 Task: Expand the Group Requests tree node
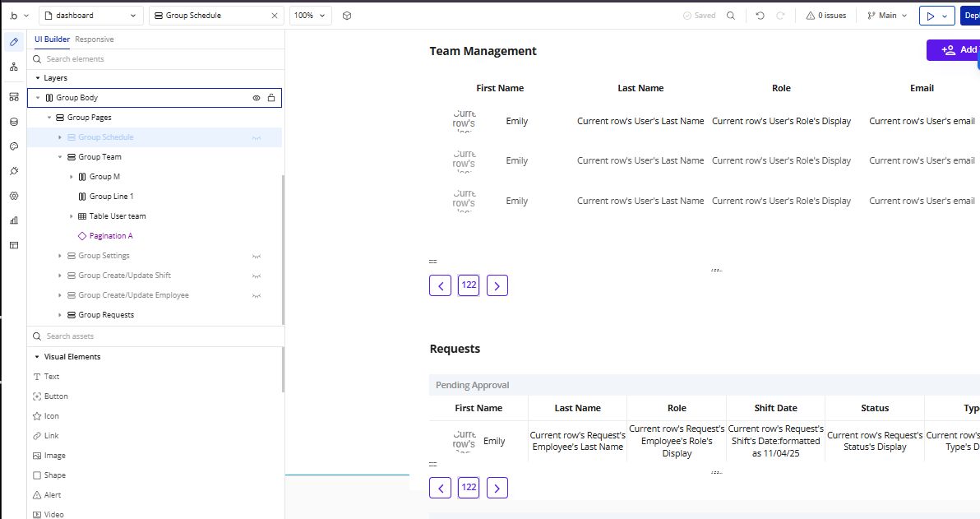tap(60, 315)
